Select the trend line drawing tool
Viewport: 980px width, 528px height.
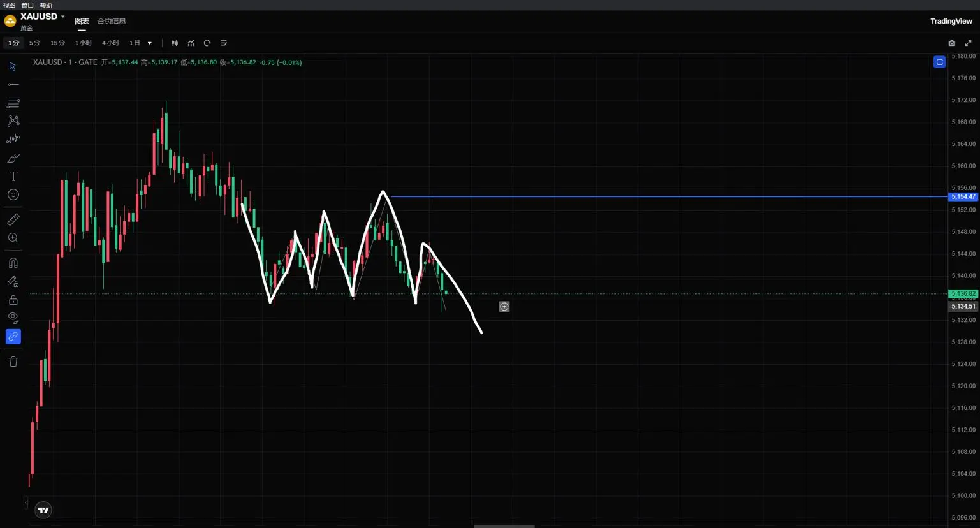click(x=13, y=84)
